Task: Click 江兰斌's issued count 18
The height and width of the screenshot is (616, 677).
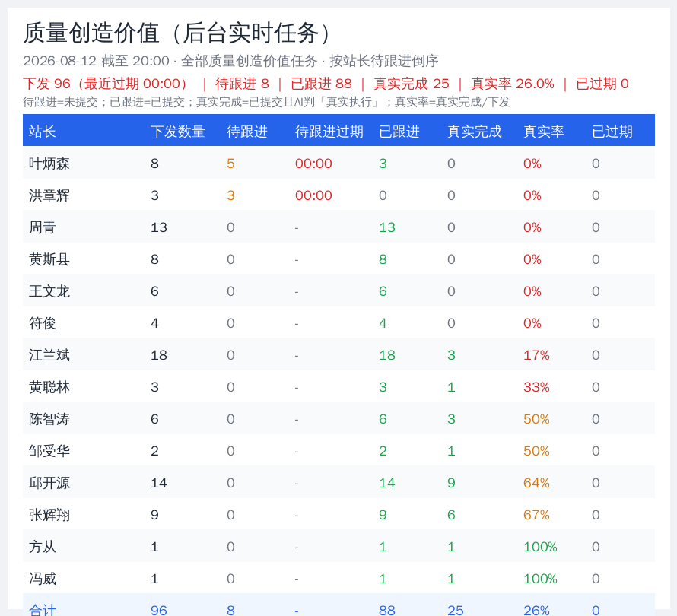Action: [159, 355]
